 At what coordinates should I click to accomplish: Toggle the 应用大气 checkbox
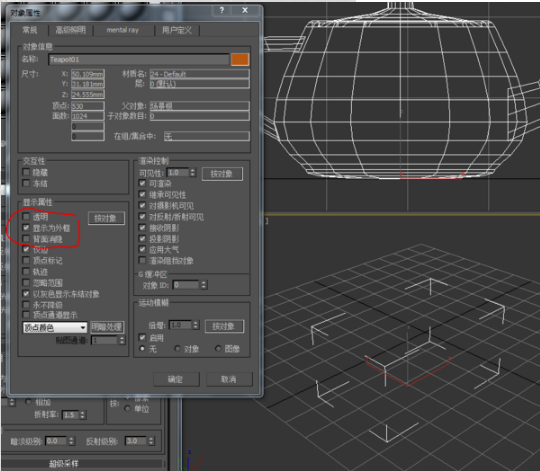pyautogui.click(x=142, y=249)
